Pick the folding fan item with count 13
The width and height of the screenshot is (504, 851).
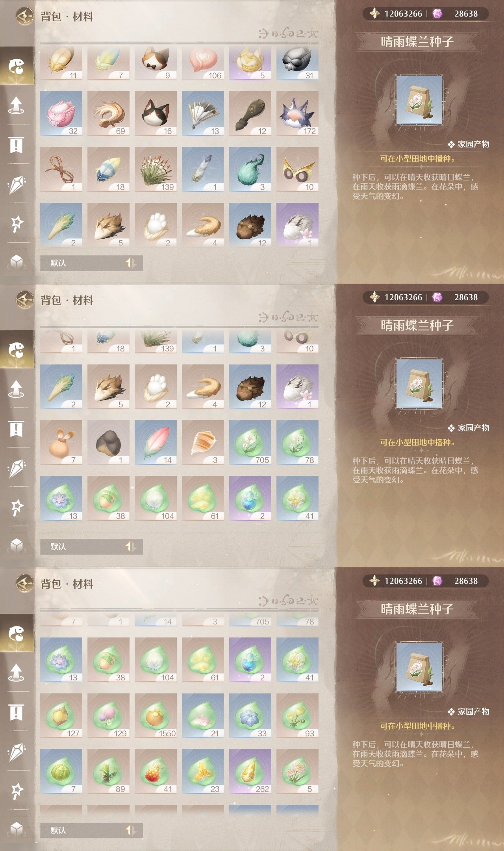(203, 113)
